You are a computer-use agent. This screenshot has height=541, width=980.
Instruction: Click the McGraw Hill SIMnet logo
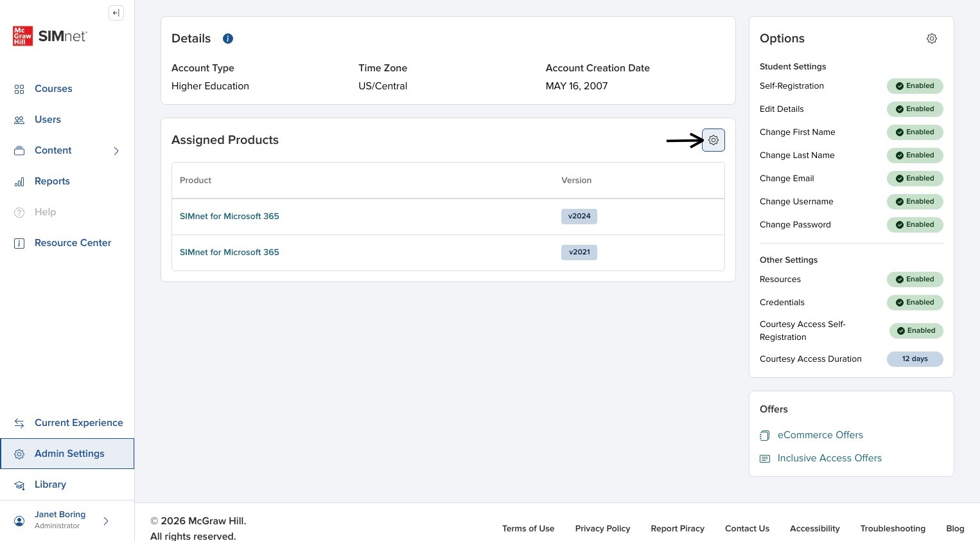click(50, 36)
